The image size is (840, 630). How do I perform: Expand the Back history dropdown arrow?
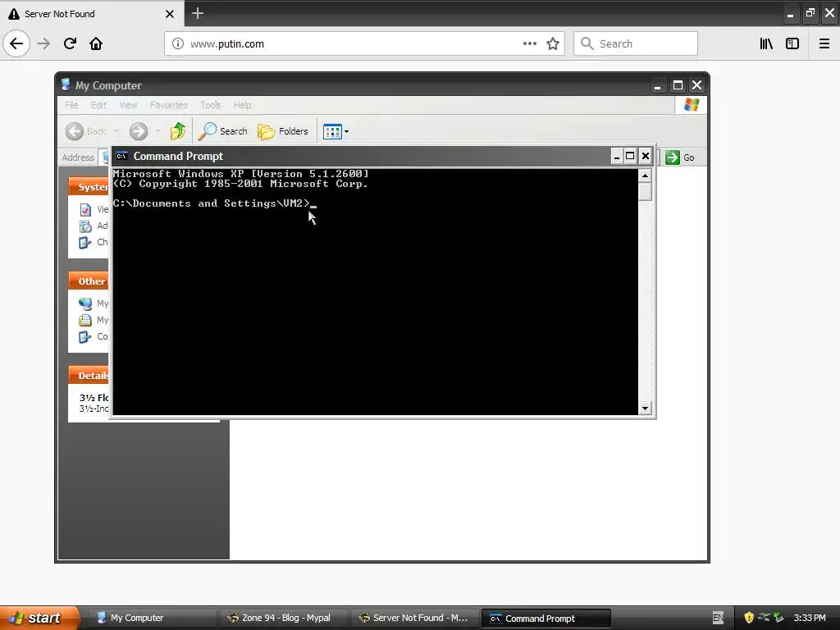pyautogui.click(x=116, y=131)
